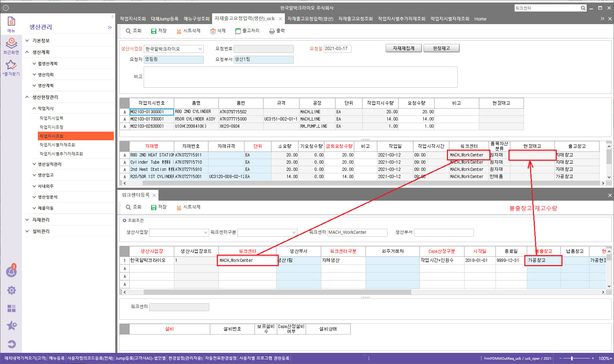Click 출력 print in top toolbar
The width and height of the screenshot is (614, 364).
[x=277, y=31]
